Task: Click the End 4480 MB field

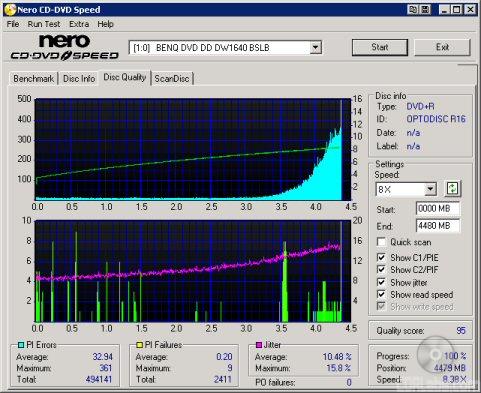Action: (438, 226)
